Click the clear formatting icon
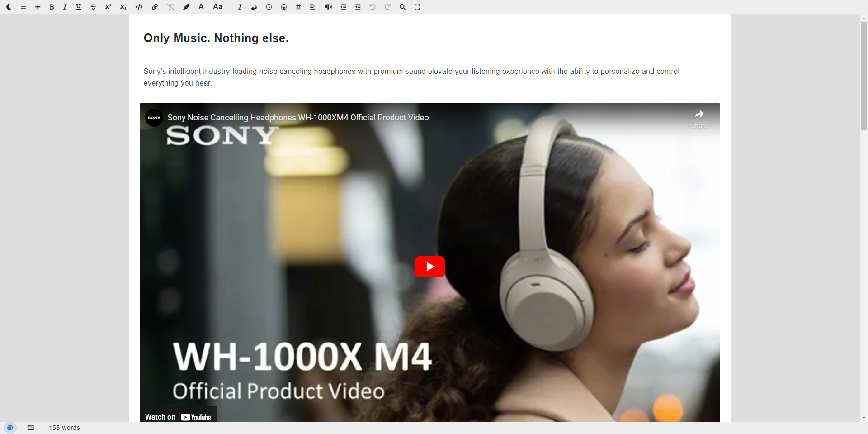This screenshot has height=434, width=868. coord(170,7)
